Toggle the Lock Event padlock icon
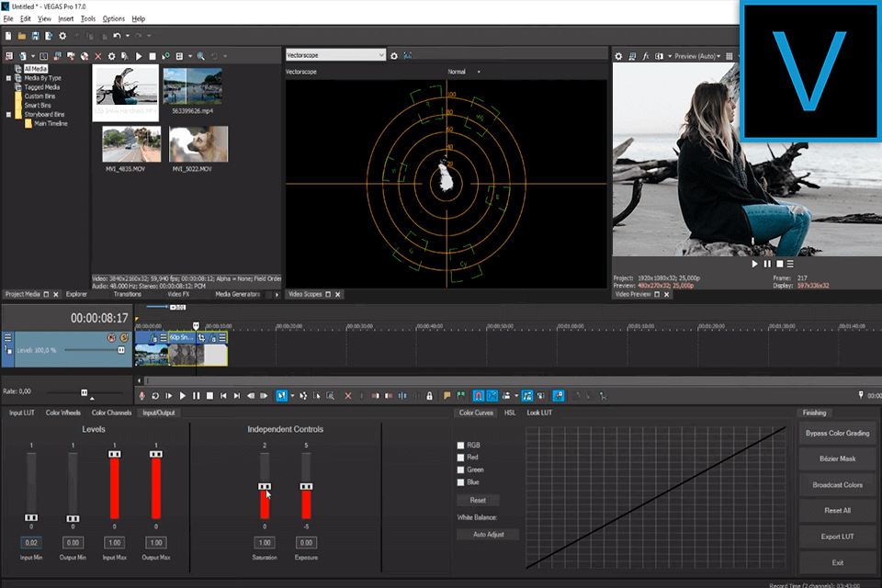 pyautogui.click(x=430, y=396)
